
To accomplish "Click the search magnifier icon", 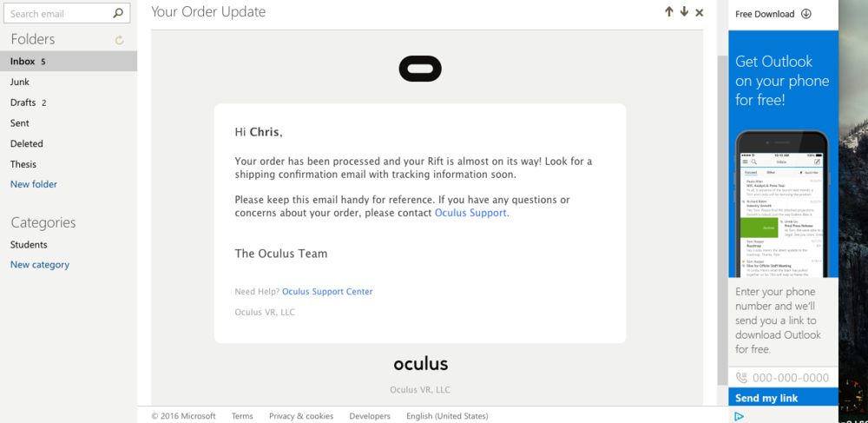I will coord(119,14).
